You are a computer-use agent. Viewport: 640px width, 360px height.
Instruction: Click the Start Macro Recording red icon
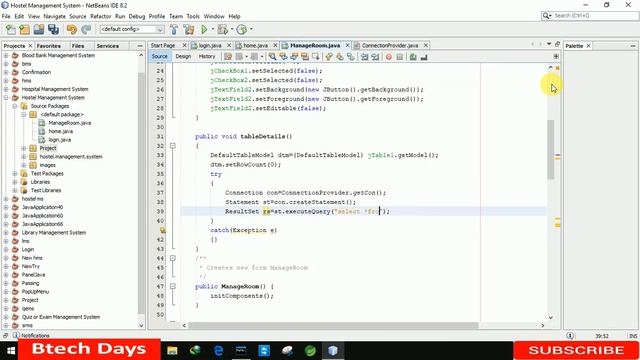[x=389, y=57]
